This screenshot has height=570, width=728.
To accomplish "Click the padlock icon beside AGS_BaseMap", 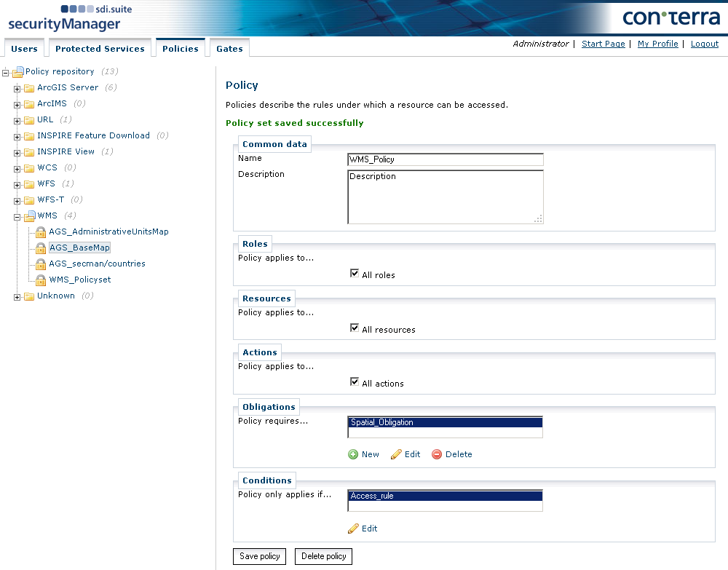I will [x=40, y=248].
